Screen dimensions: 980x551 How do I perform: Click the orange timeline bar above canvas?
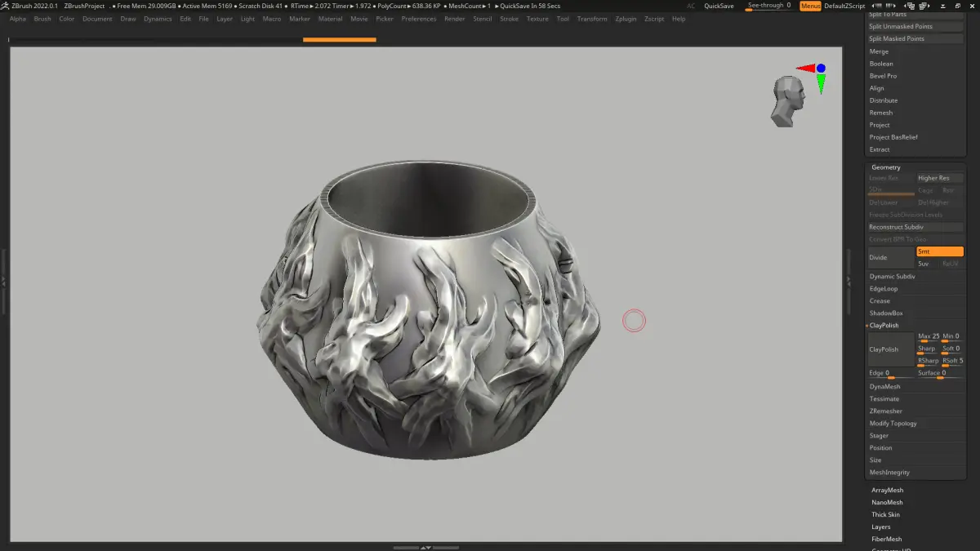(x=339, y=39)
